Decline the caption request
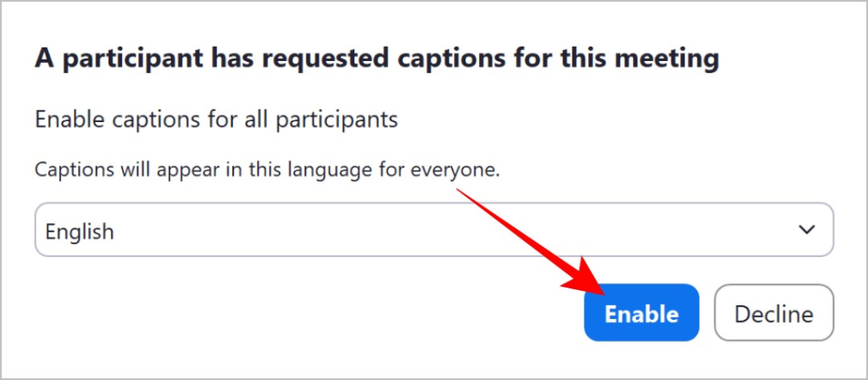Image resolution: width=868 pixels, height=380 pixels. point(774,312)
